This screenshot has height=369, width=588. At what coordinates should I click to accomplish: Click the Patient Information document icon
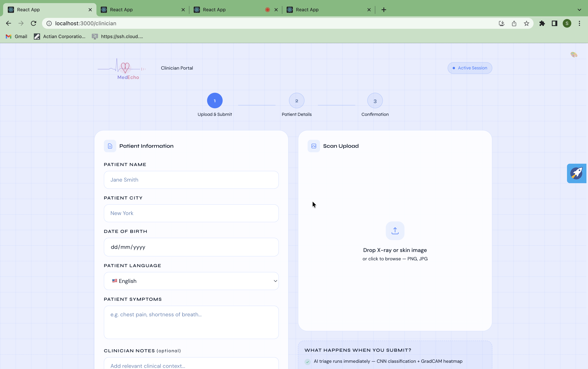point(110,146)
